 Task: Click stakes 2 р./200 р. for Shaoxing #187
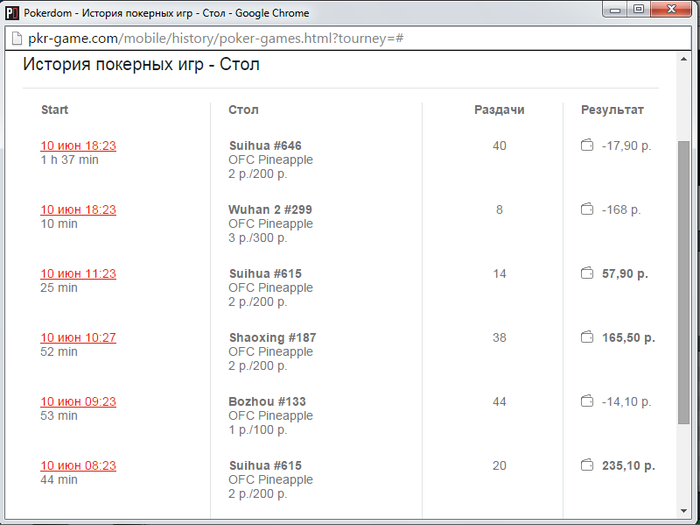tap(258, 366)
